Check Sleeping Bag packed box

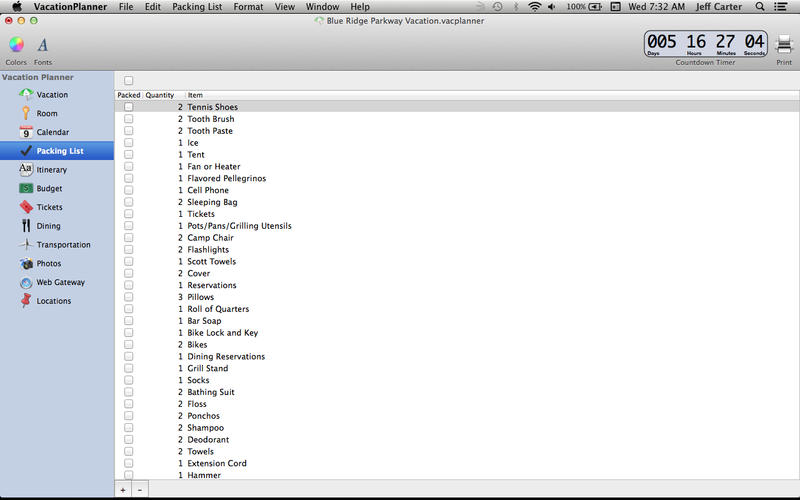(129, 202)
